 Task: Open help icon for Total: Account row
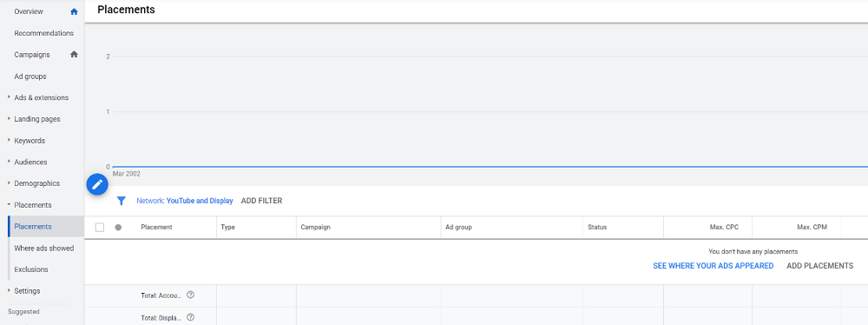click(190, 295)
